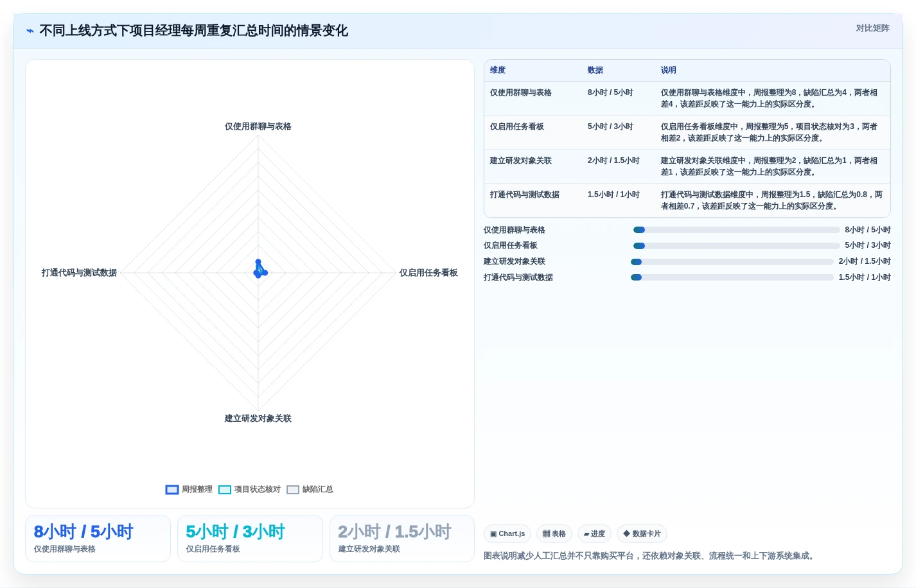Toggle the 缺陷汇总 legend swatch
Image resolution: width=916 pixels, height=588 pixels.
293,490
